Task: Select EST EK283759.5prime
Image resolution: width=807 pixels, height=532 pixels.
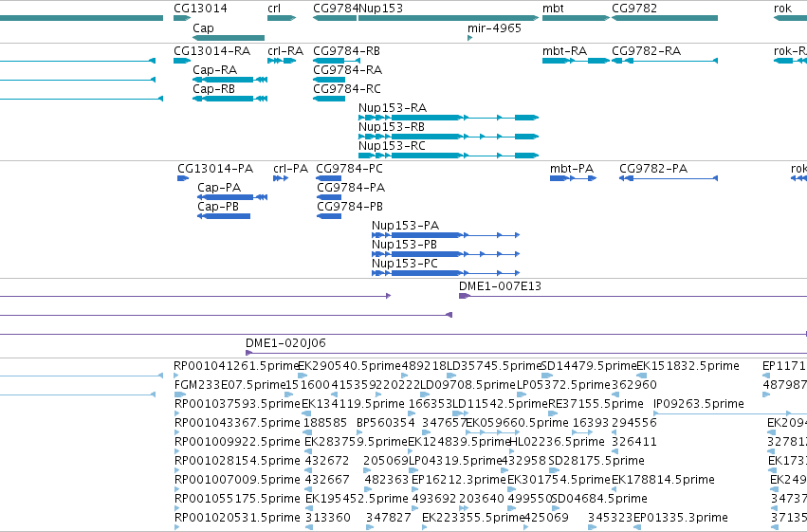Action: [x=357, y=443]
